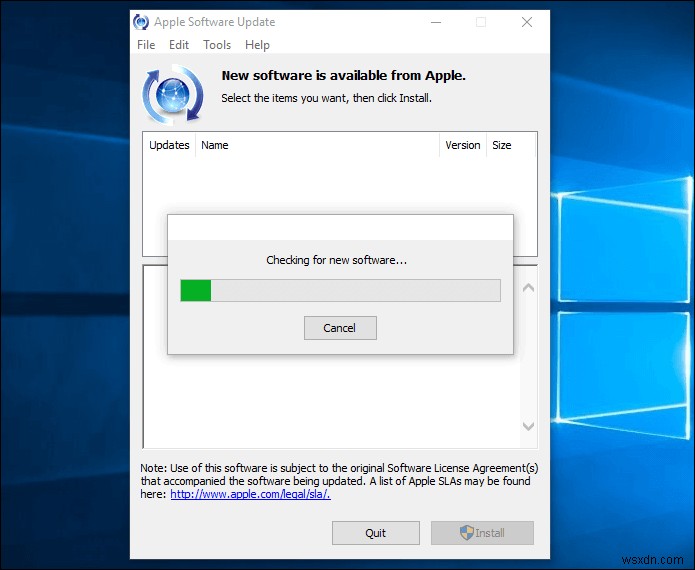Click the large globe update icon
The height and width of the screenshot is (570, 695).
(x=172, y=94)
